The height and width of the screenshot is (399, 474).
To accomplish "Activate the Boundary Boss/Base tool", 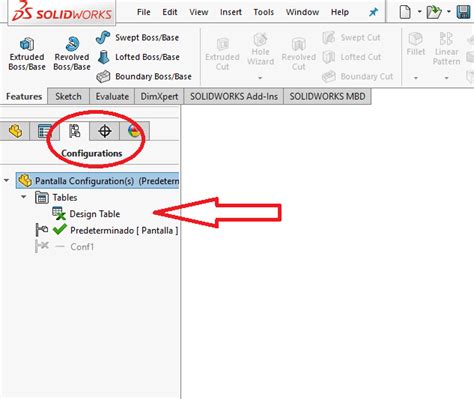I will [x=144, y=76].
